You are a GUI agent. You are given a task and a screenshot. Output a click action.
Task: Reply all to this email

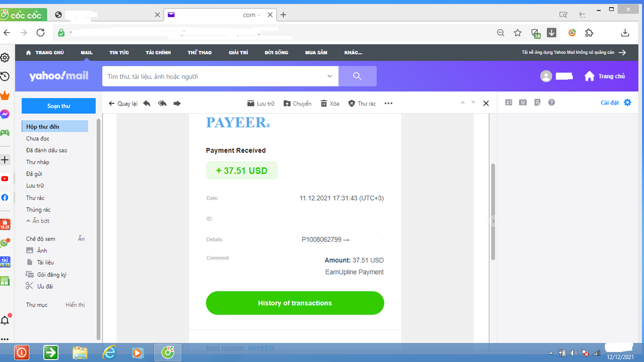pyautogui.click(x=162, y=103)
